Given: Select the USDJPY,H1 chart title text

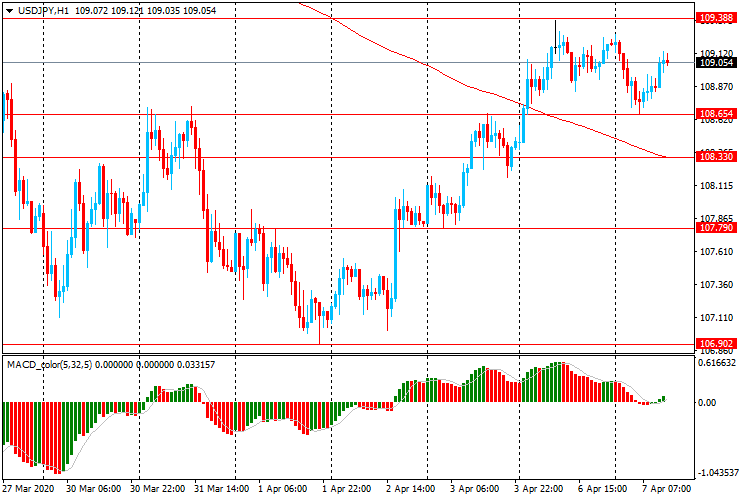Looking at the screenshot, I should coord(43,10).
